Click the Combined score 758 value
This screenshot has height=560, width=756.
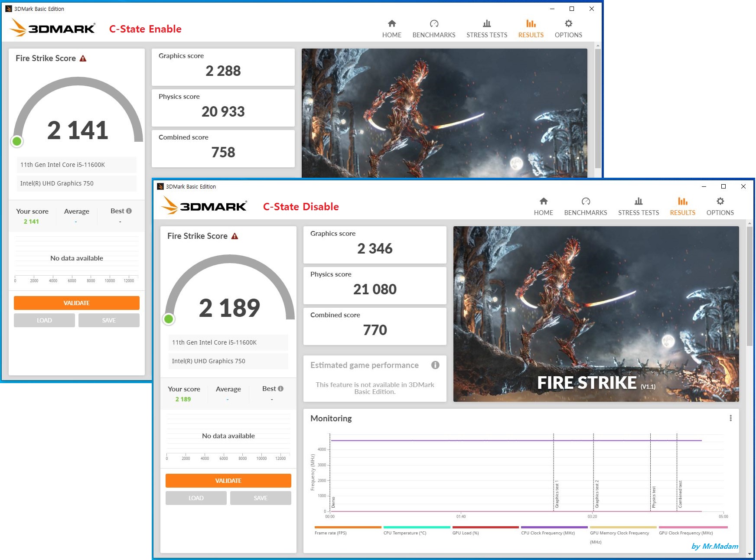point(223,152)
